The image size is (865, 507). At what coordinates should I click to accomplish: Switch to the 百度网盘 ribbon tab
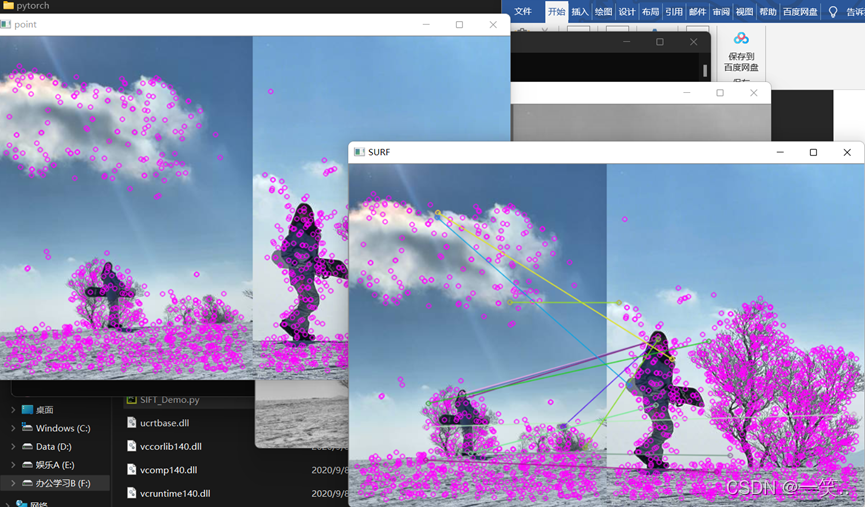800,12
